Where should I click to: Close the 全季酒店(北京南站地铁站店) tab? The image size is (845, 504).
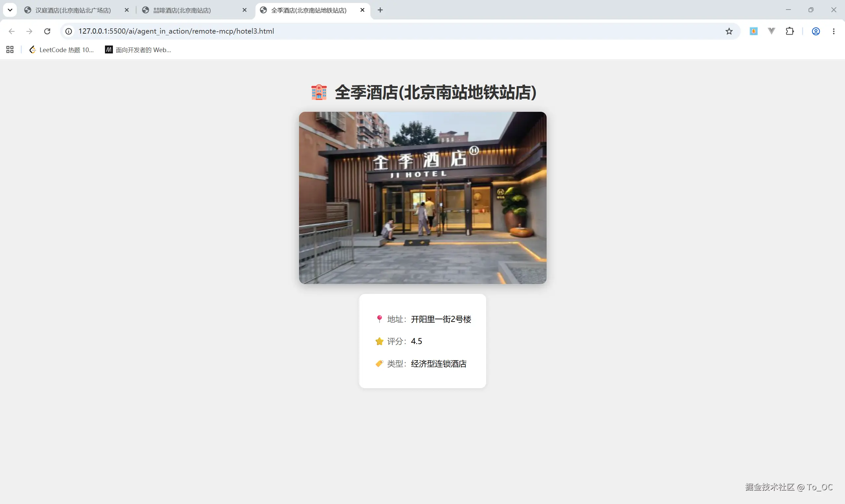click(x=362, y=10)
